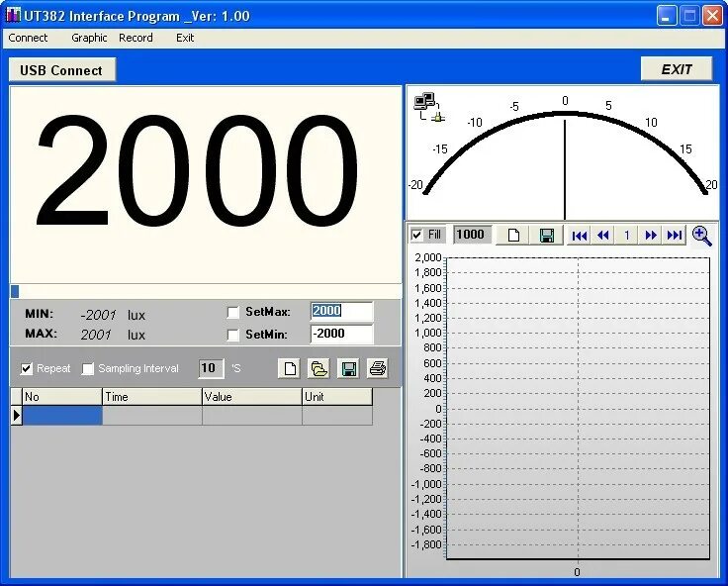Click the save graph floppy icon

point(547,236)
